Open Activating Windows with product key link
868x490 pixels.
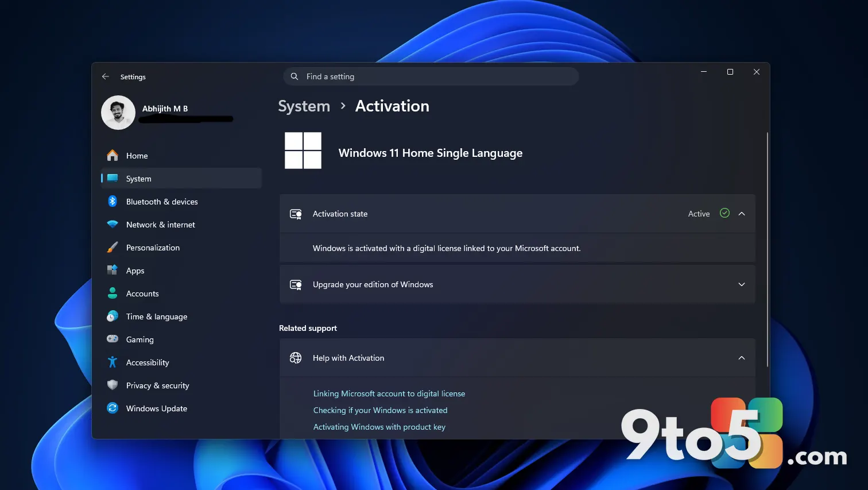tap(379, 427)
